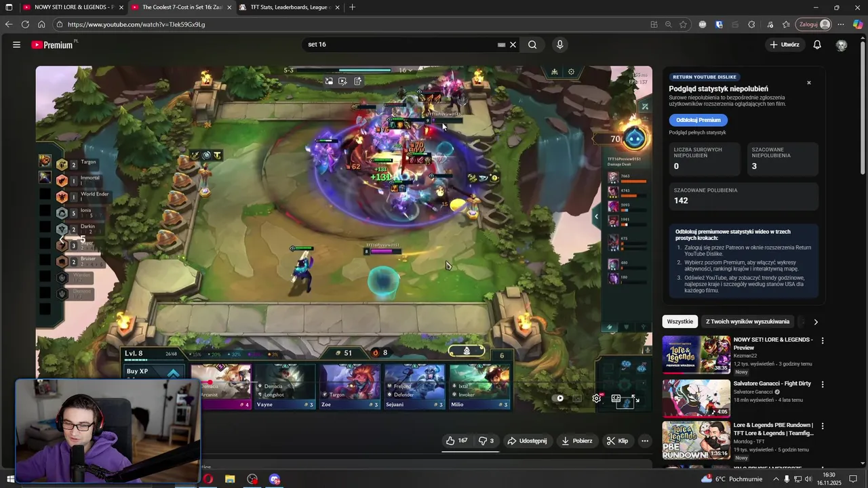Open options for NOWY SET! Preview video
This screenshot has height=488, width=868.
[x=823, y=340]
